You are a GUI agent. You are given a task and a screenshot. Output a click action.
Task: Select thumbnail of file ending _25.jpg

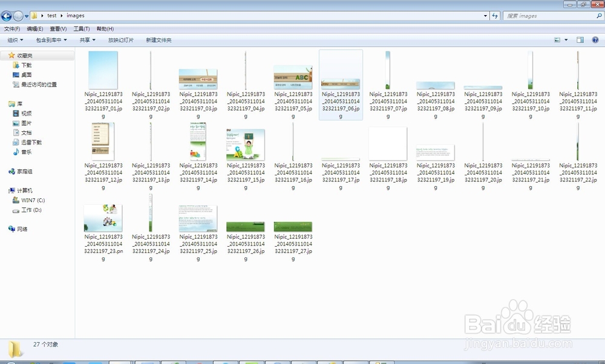[x=198, y=218]
